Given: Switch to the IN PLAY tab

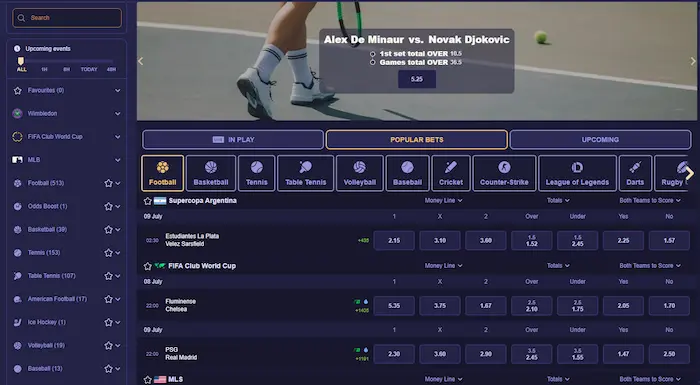Looking at the screenshot, I should click(x=233, y=140).
